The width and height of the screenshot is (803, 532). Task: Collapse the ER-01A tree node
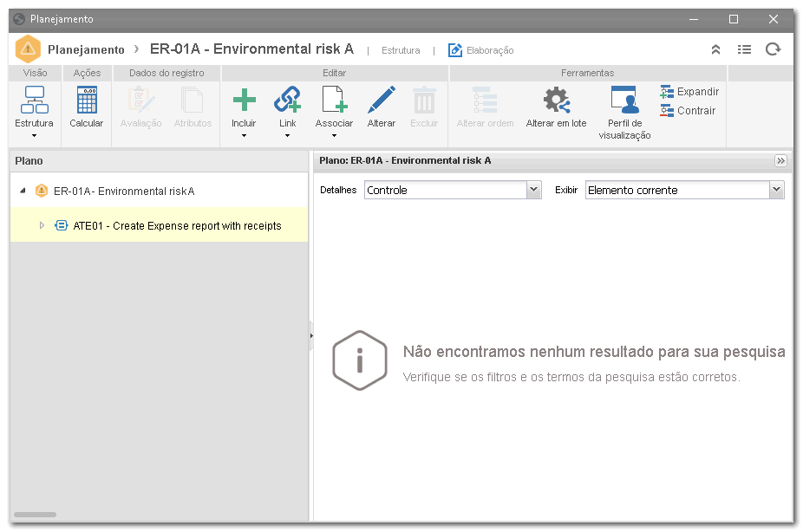pyautogui.click(x=23, y=191)
